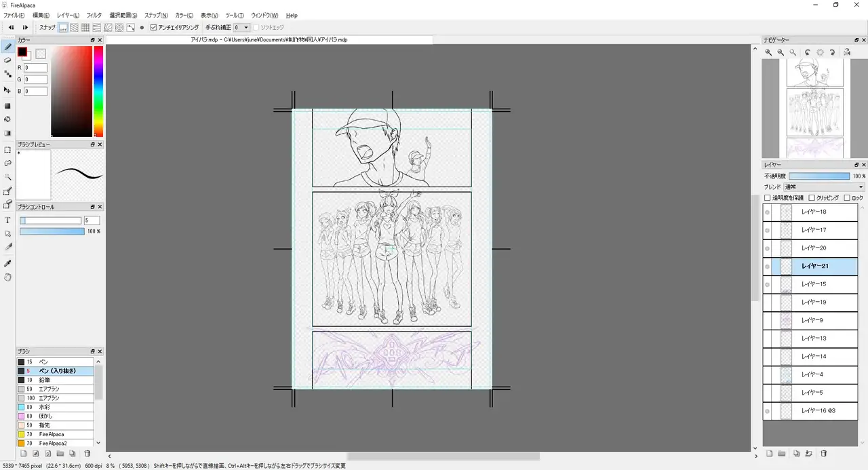The image size is (868, 470).
Task: Pick the Magic Wand tool
Action: (x=7, y=177)
